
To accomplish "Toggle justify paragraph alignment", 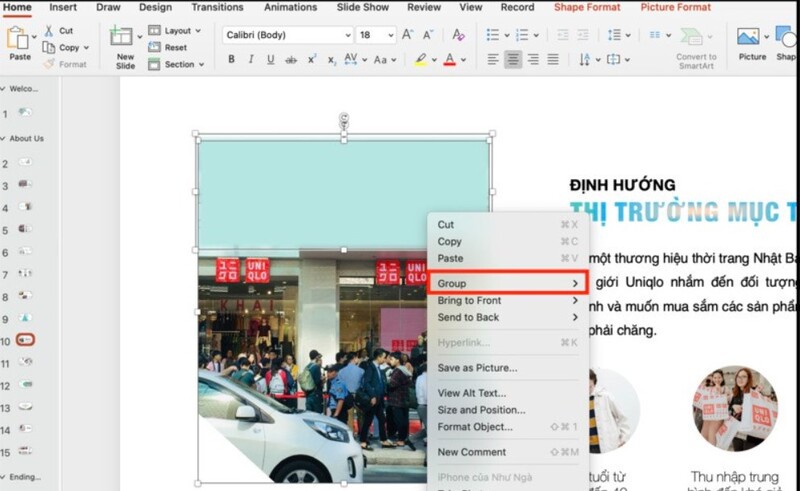I will (553, 60).
